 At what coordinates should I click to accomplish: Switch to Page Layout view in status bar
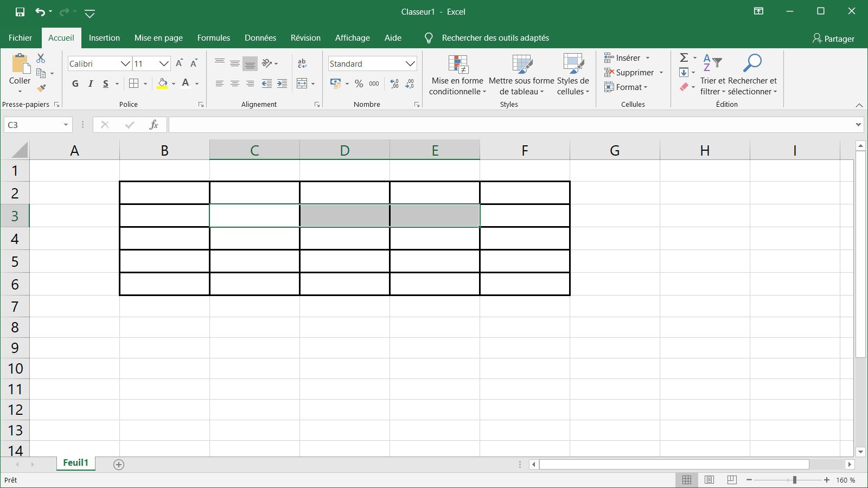[709, 480]
